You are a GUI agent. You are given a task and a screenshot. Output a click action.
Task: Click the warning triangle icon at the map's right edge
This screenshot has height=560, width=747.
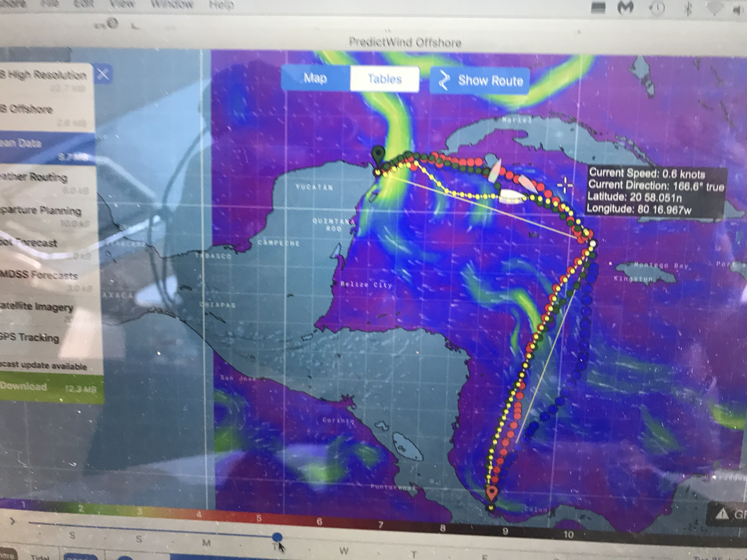point(722,513)
